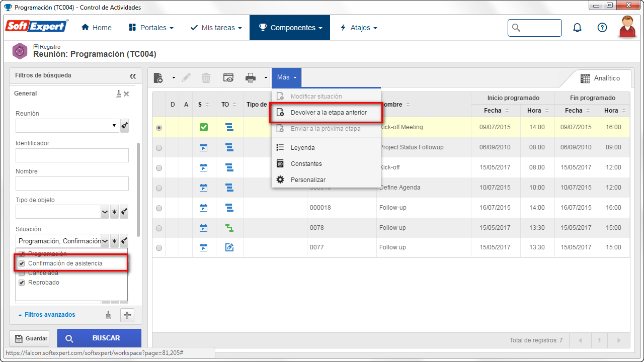Open the user avatar profile

(x=627, y=27)
